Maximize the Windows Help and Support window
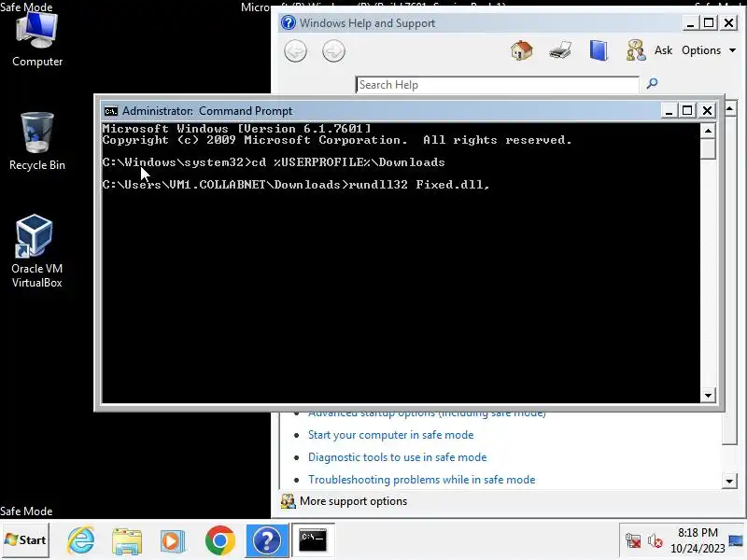747x560 pixels. tap(709, 22)
